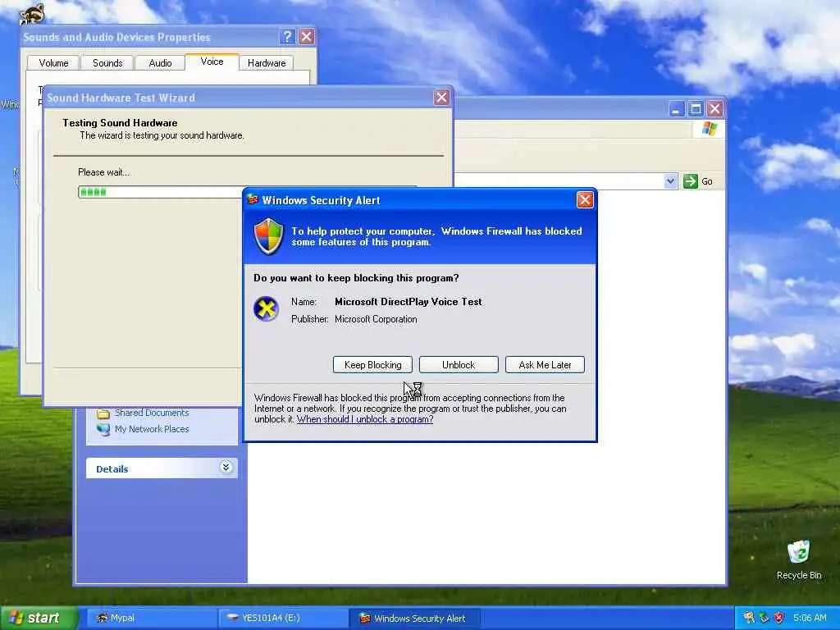Select Windows Security Alert taskbar button
840x630 pixels.
(x=414, y=618)
